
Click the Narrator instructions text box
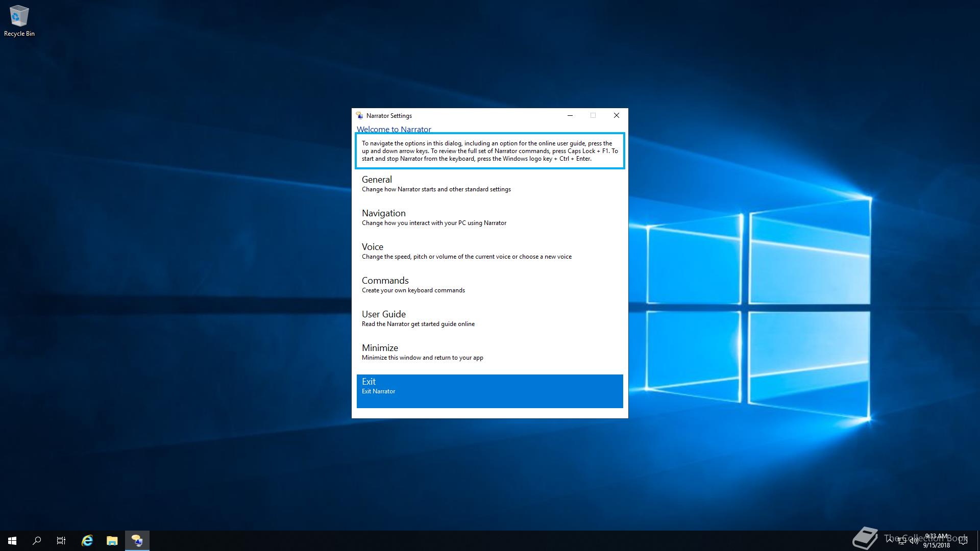click(x=489, y=151)
